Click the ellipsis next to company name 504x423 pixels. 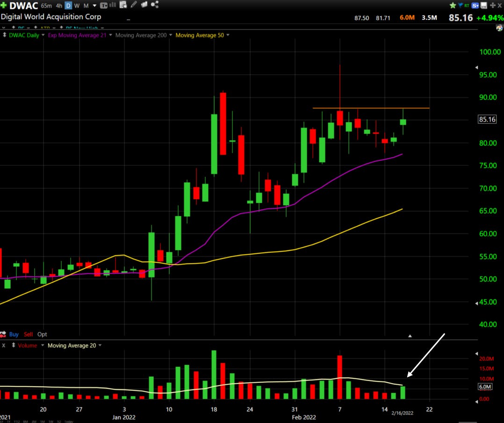click(128, 19)
